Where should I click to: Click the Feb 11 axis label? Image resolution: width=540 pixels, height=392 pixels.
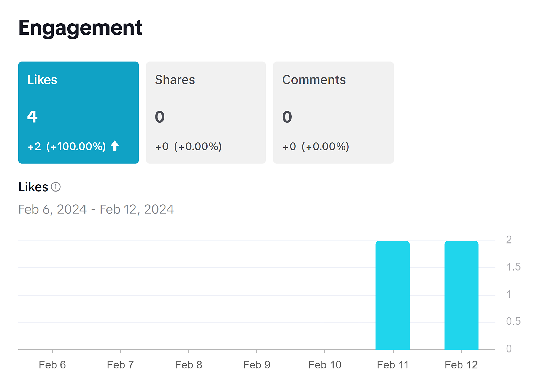click(393, 364)
